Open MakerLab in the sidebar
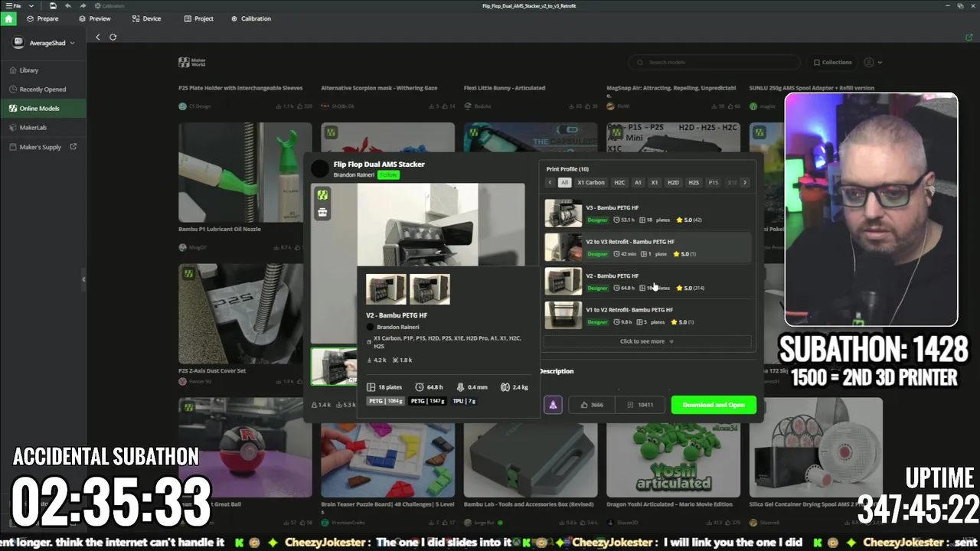Screen dimensions: 980x551 click(43, 127)
